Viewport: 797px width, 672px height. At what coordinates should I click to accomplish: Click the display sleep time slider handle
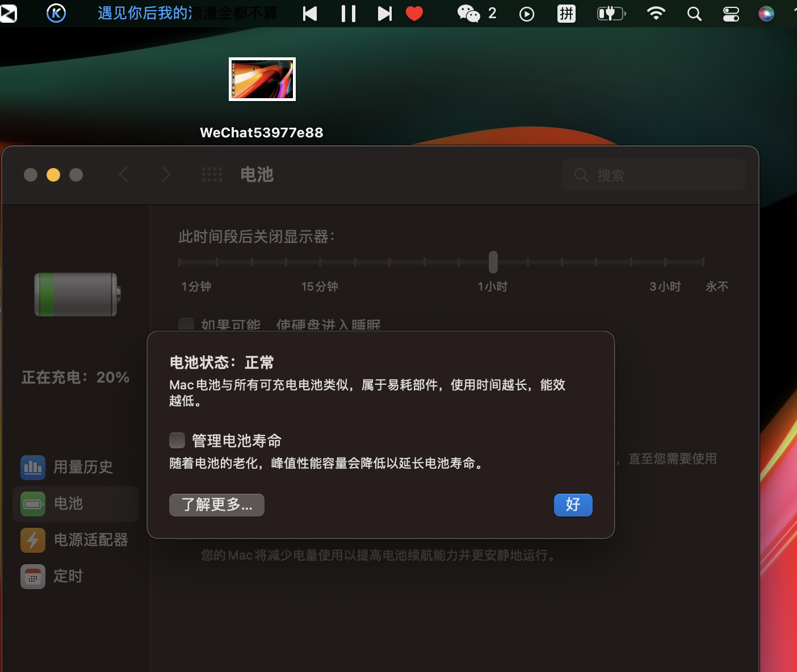coord(493,262)
